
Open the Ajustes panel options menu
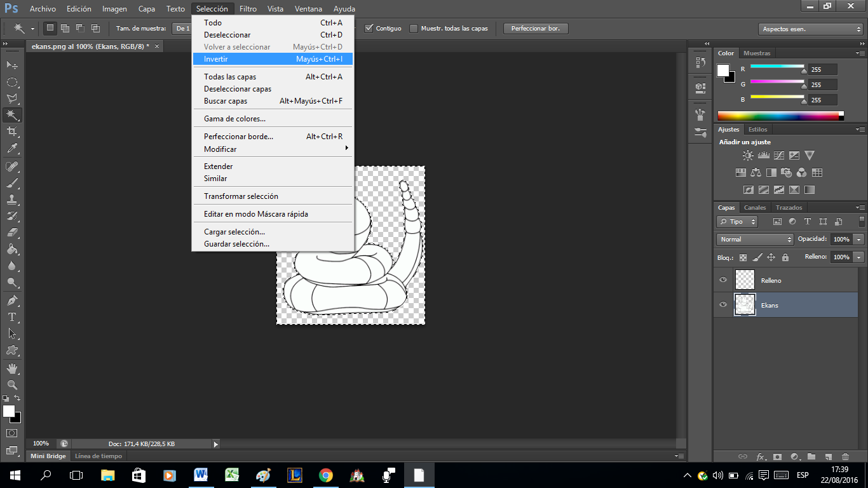click(860, 130)
